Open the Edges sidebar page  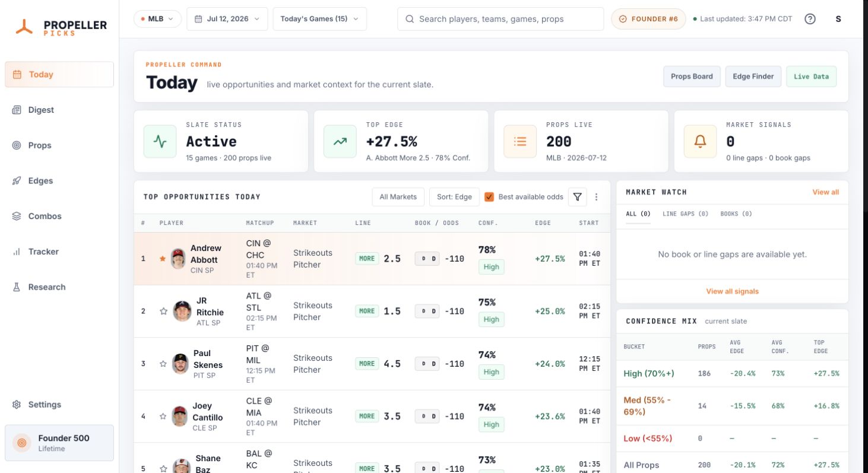[x=59, y=181]
